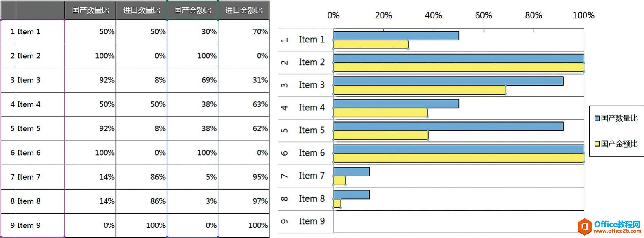Select the 进口数量比 column header
Viewport: 644px width, 238px height.
142,10
